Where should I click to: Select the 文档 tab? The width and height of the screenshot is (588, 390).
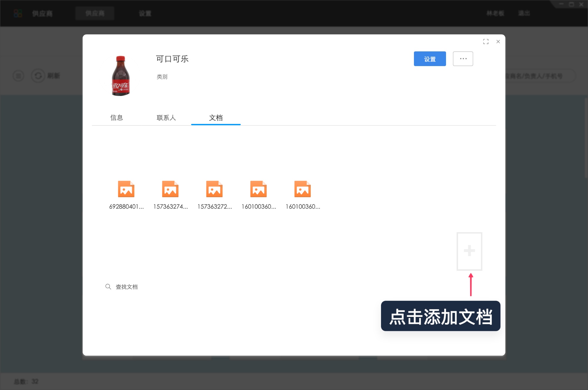point(216,118)
